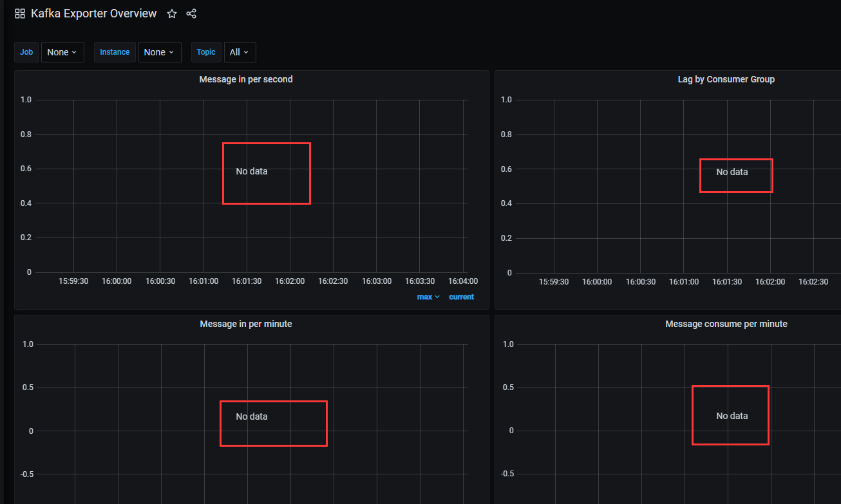This screenshot has width=841, height=504.
Task: Open the Job variable None dropdown
Action: pos(62,51)
